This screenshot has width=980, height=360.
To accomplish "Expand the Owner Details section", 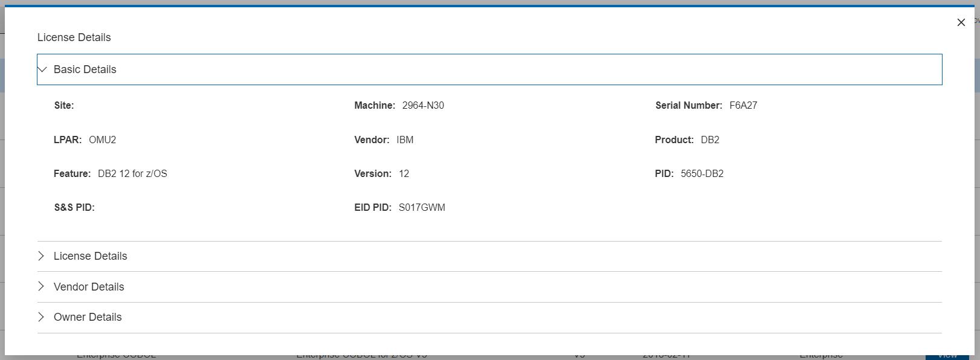I will click(489, 317).
